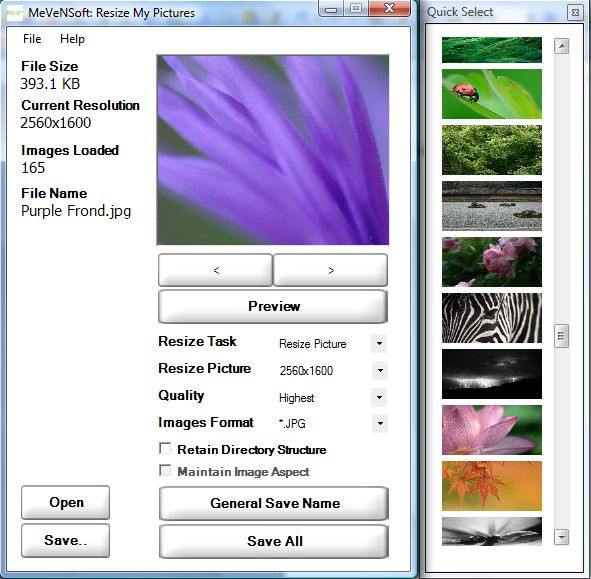Maximize the Resize My Pictures window
This screenshot has width=591, height=579.
click(x=355, y=9)
